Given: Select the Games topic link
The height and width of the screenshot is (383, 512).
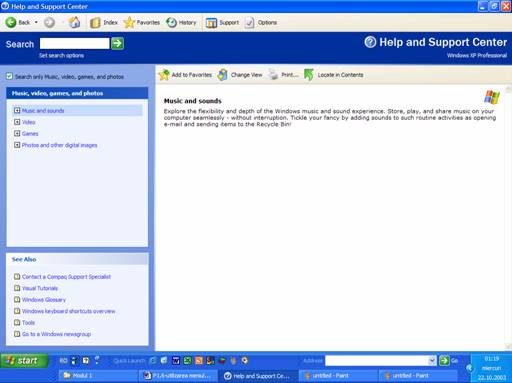Looking at the screenshot, I should click(30, 134).
